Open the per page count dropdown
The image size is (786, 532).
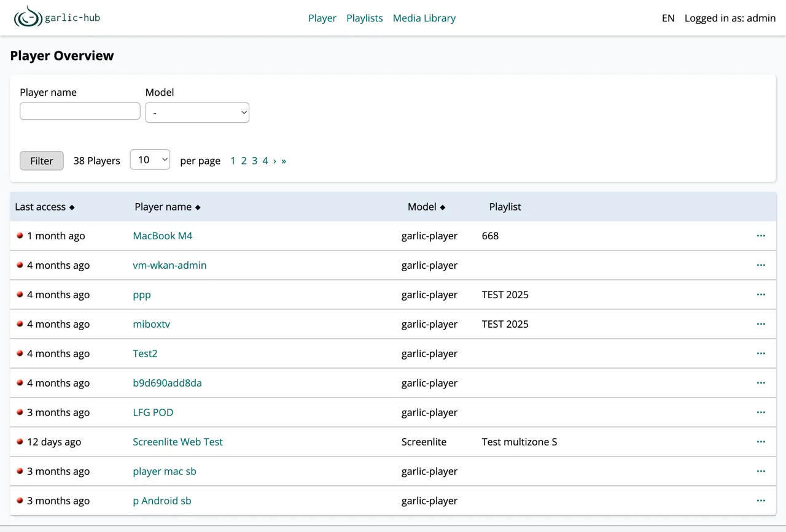coord(150,160)
